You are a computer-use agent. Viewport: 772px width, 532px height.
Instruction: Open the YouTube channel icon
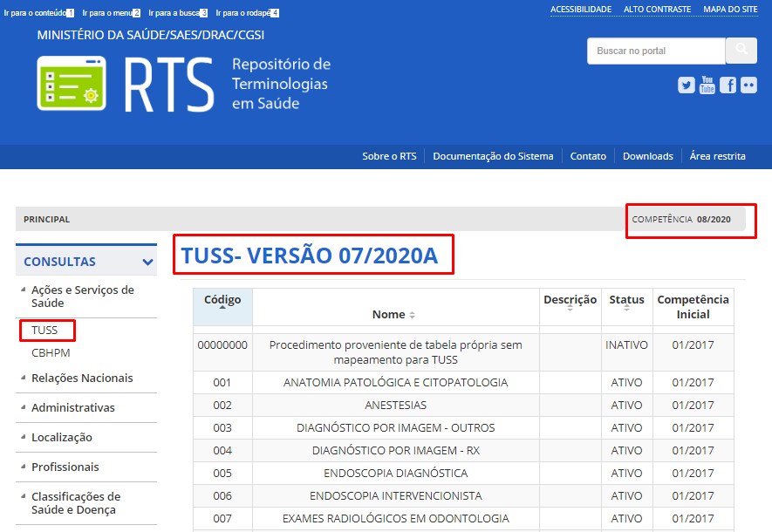click(707, 85)
